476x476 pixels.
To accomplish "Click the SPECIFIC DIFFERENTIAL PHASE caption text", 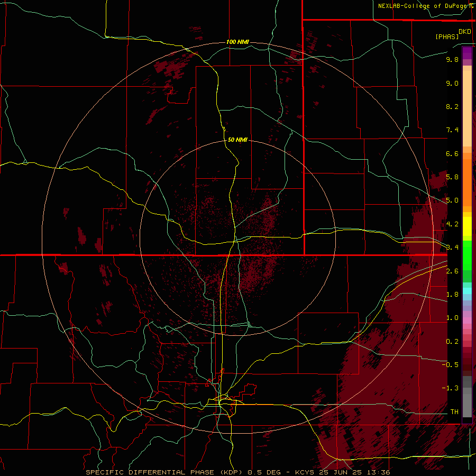I will (151, 472).
